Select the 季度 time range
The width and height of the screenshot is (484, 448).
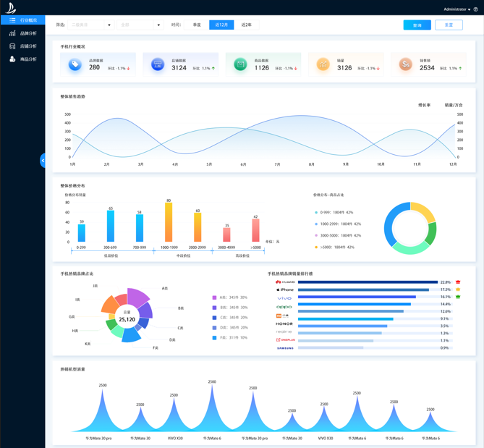[x=197, y=25]
